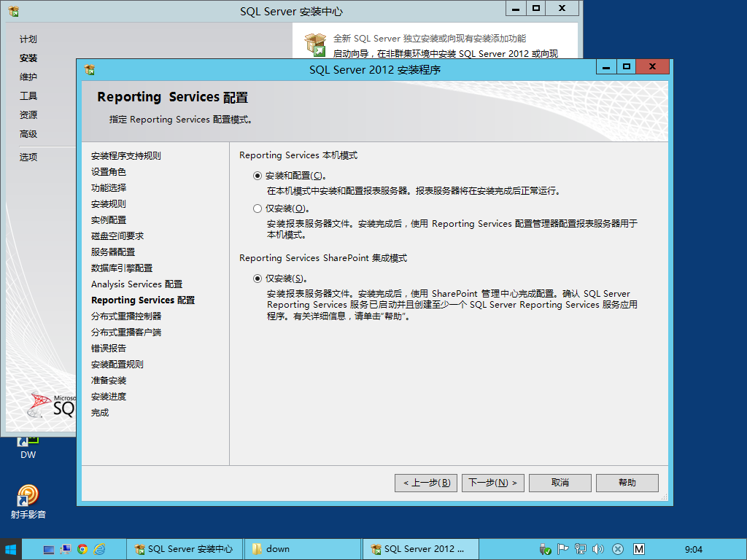Select 磁盘空间要求 step in setup list

pyautogui.click(x=117, y=236)
